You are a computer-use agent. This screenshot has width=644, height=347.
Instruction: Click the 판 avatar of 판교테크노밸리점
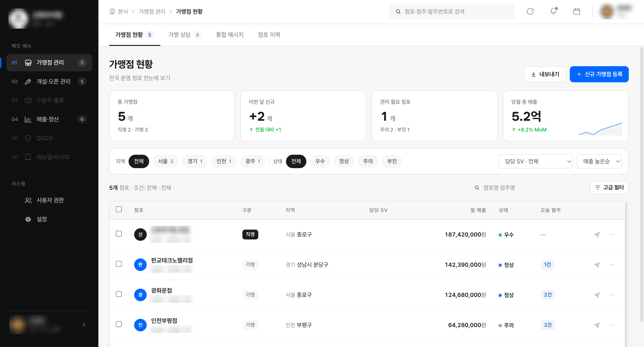(x=140, y=265)
